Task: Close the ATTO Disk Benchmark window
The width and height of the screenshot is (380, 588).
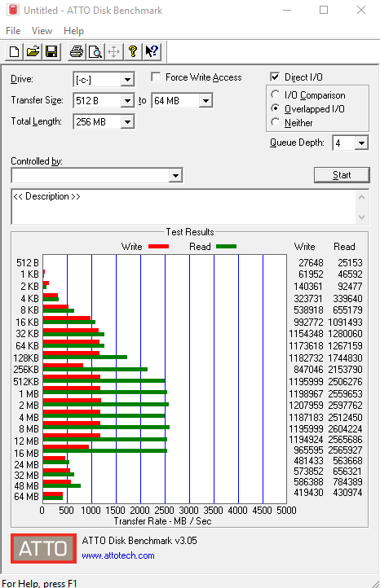Action: point(361,10)
